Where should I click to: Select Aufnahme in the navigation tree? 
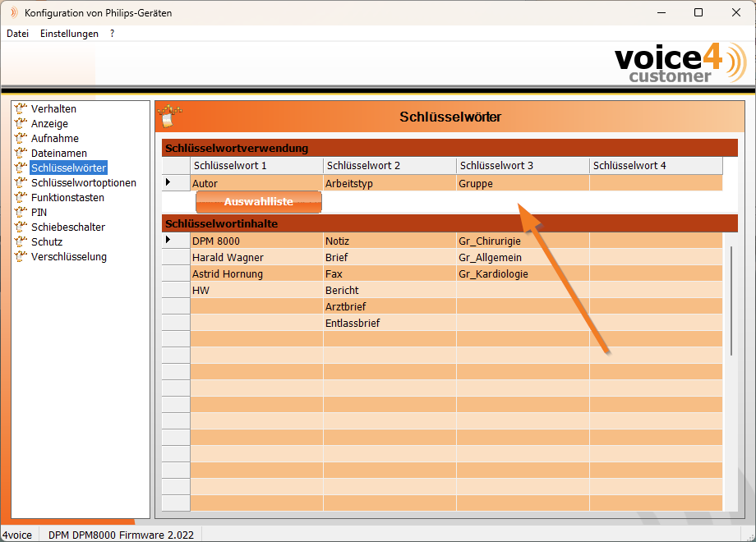pos(55,138)
